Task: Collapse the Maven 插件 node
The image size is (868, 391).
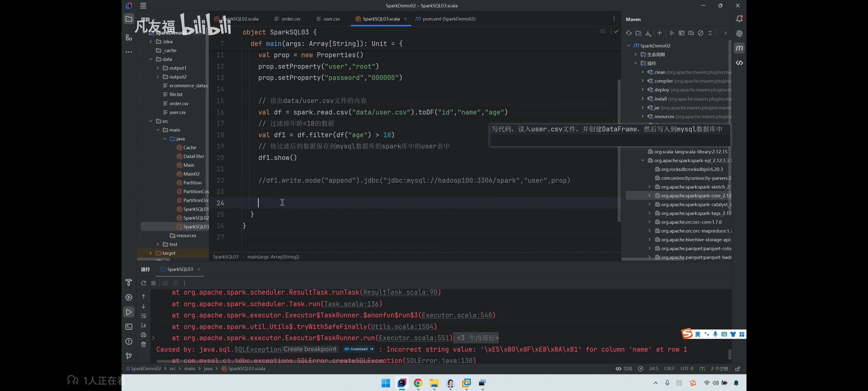Action: 635,63
